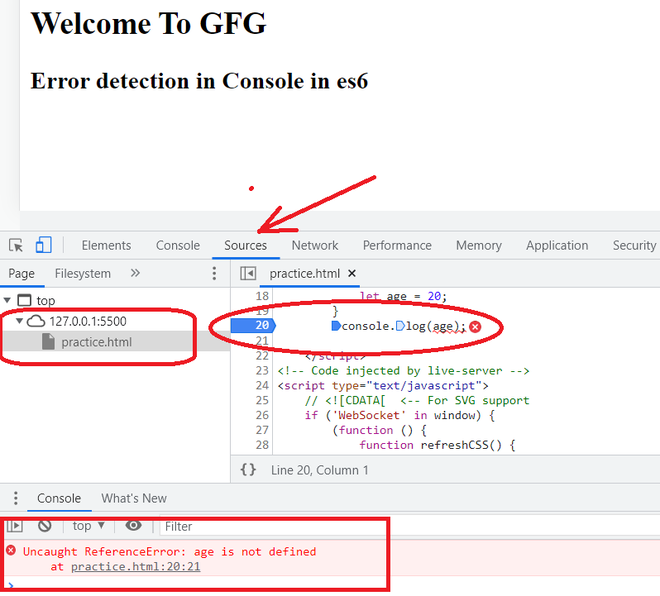Select the Page navigator tab
This screenshot has width=660, height=596.
(21, 274)
